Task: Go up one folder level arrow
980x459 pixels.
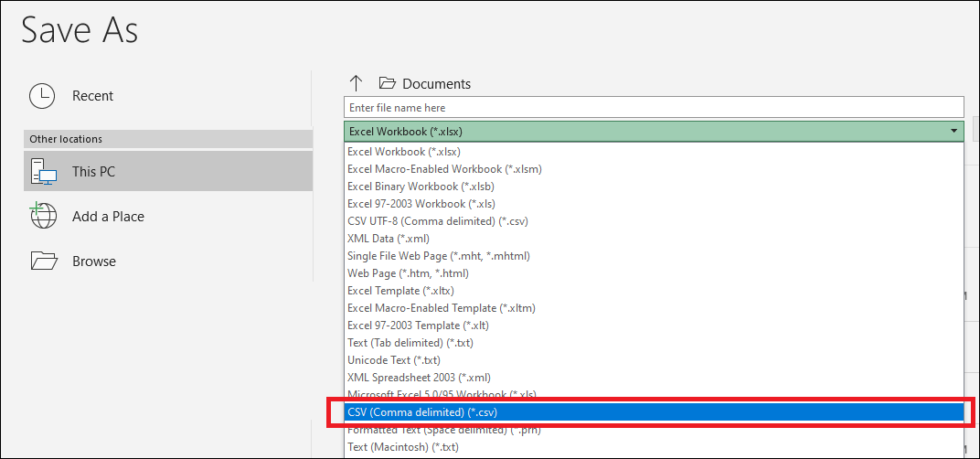Action: (x=356, y=83)
